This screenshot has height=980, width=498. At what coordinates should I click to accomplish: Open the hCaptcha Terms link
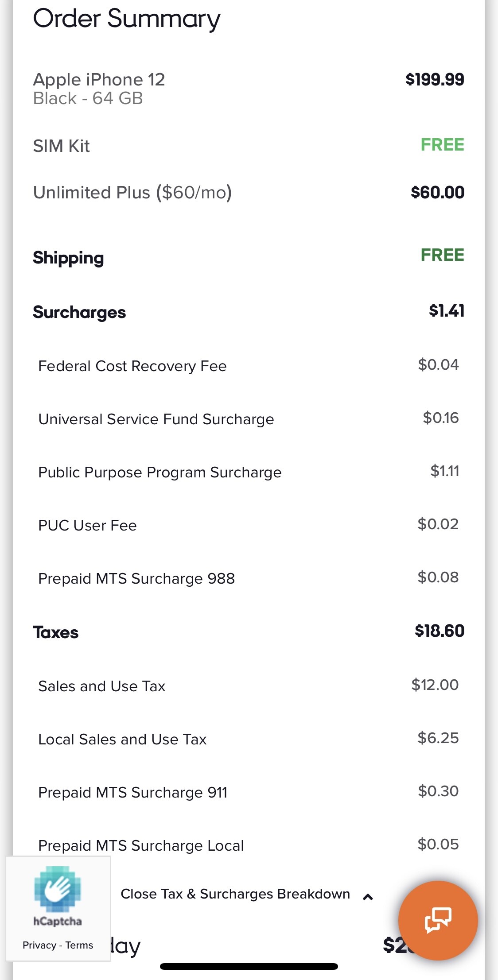(79, 945)
